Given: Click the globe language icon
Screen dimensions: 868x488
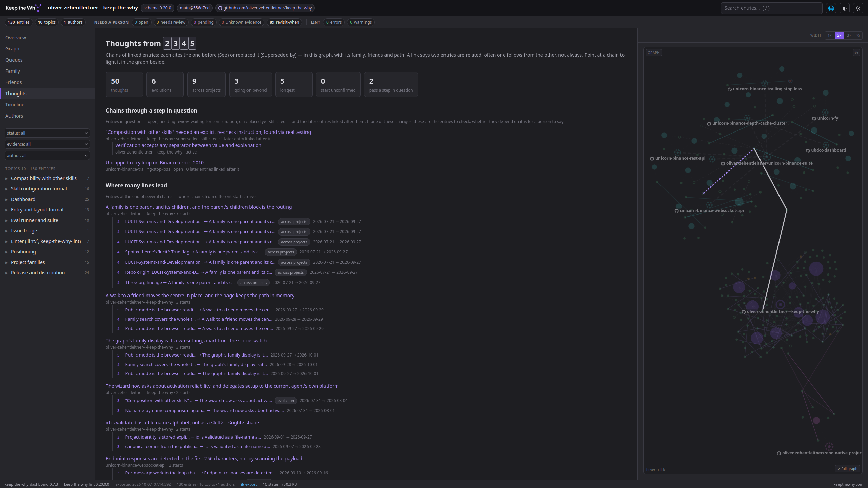Looking at the screenshot, I should pos(831,8).
